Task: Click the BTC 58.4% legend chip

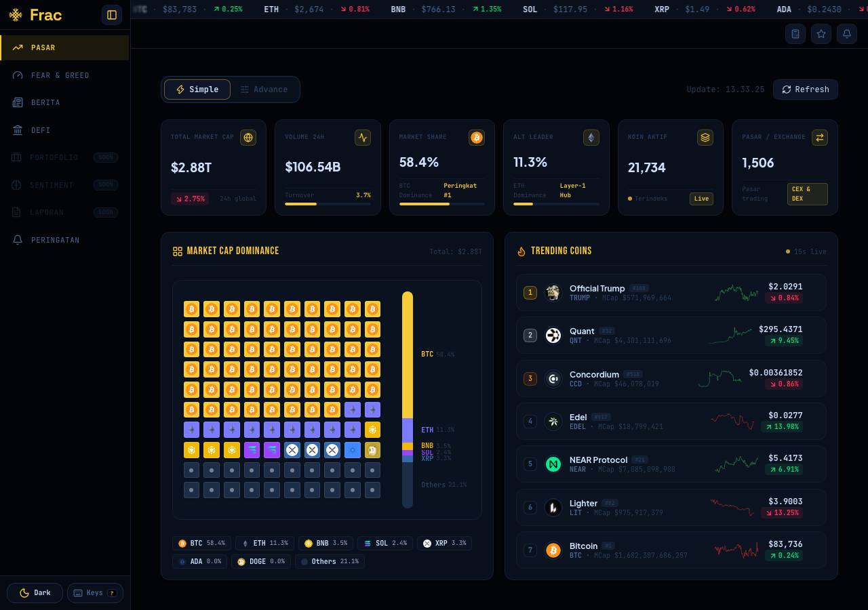Action: [202, 544]
